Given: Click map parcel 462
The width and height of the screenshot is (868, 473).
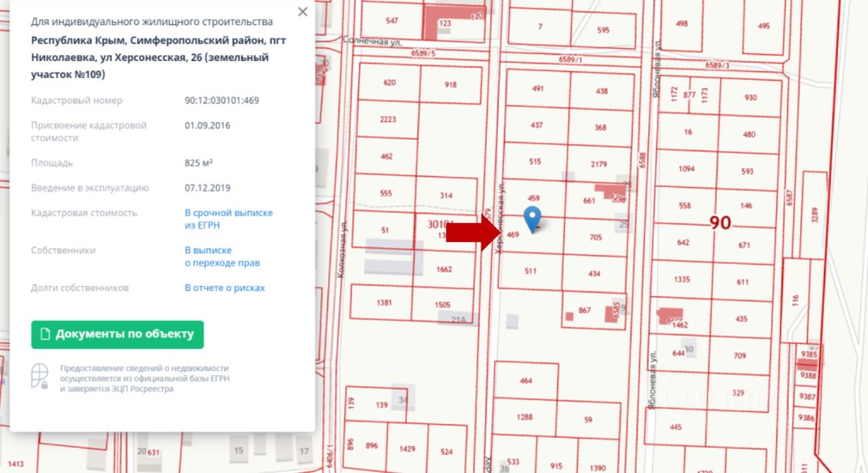Looking at the screenshot, I should 387,157.
